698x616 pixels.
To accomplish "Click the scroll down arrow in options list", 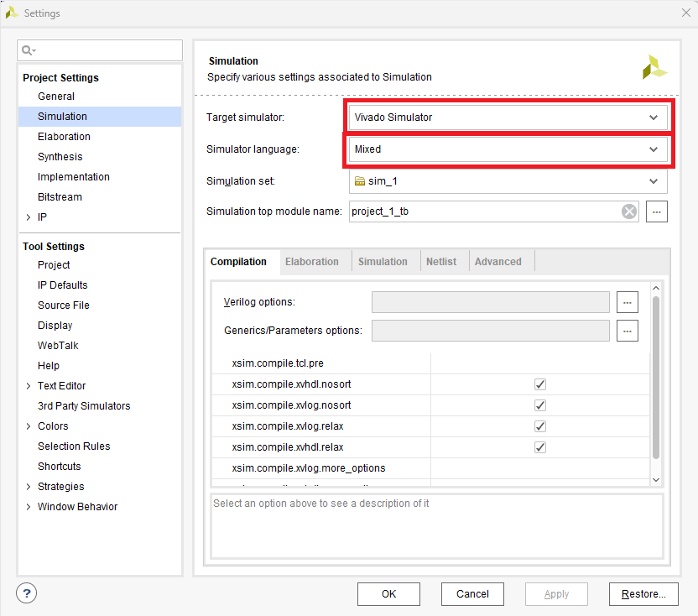I will [x=656, y=480].
